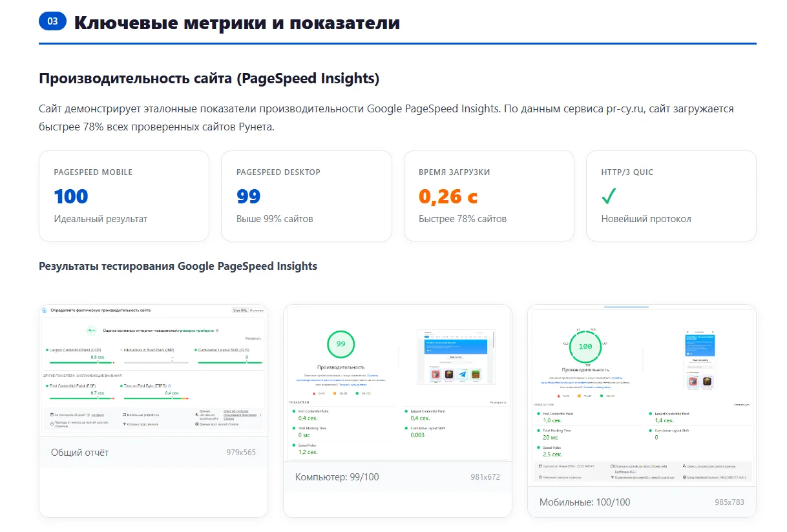
Task: Click "1,4 сек." Largest Contentful Paint in the mobile screenshot
Action: 664,420
